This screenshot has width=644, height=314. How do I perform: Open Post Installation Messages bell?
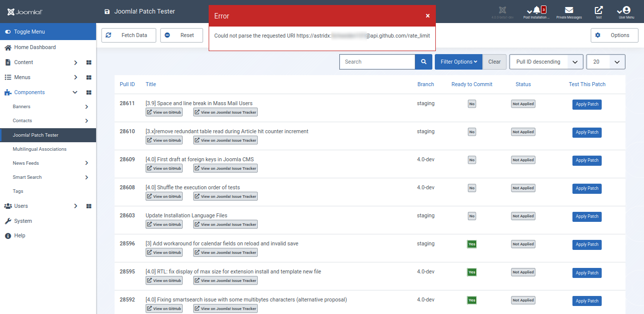536,12
